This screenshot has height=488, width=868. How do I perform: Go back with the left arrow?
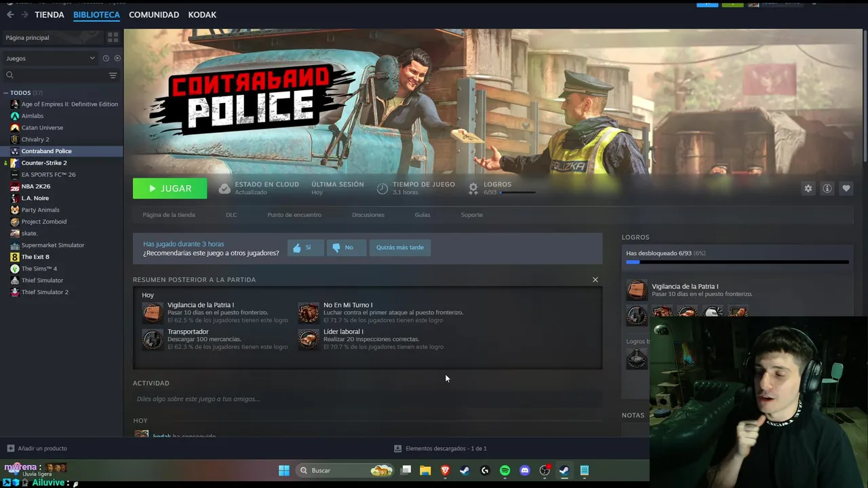tap(10, 14)
